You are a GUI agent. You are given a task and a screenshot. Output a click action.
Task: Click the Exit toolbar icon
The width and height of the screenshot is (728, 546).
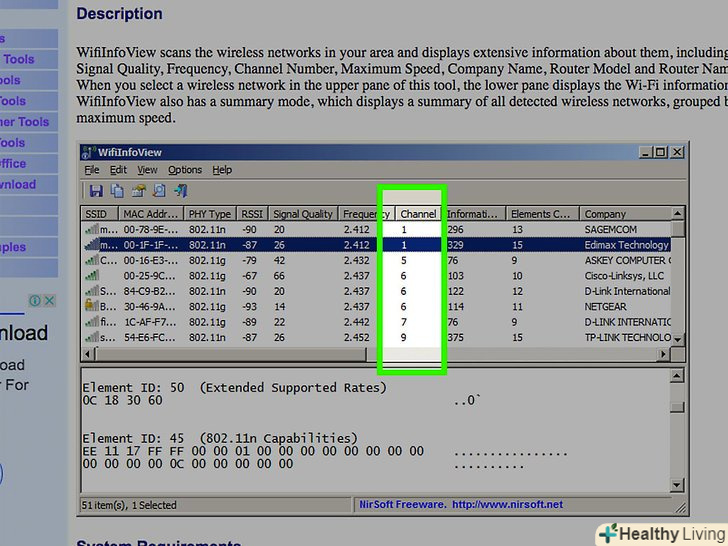(180, 191)
